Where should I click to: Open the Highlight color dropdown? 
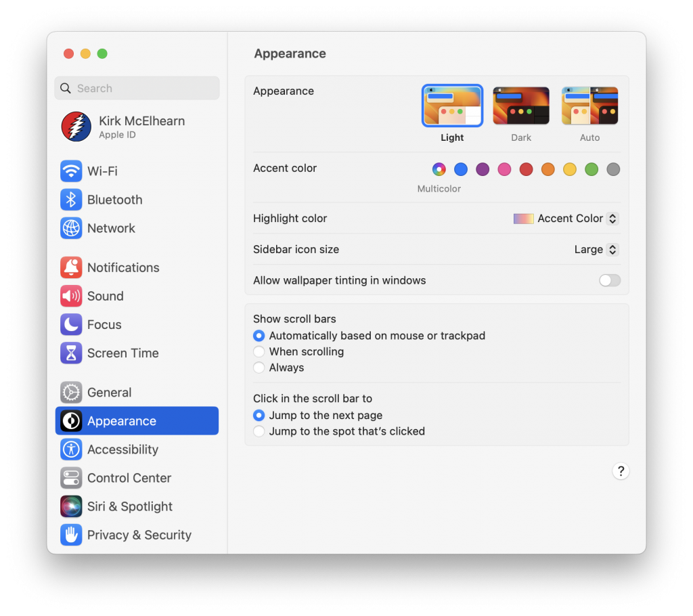612,218
